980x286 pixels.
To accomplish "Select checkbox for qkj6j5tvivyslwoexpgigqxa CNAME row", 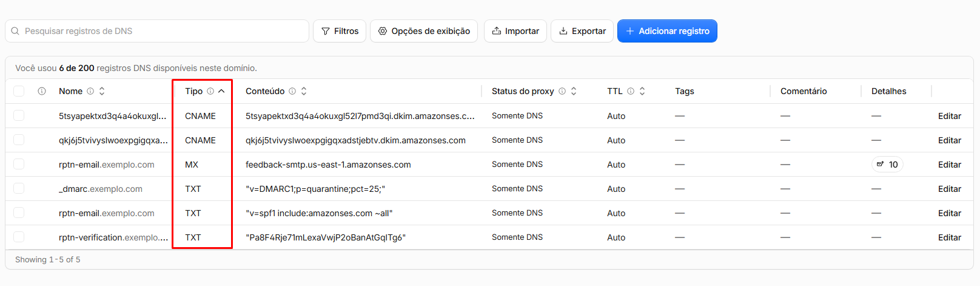I will 19,140.
